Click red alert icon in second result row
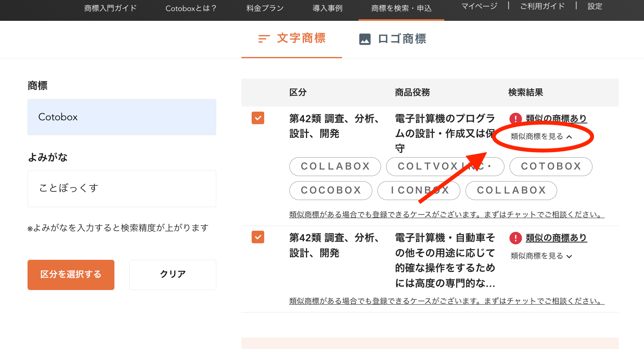The width and height of the screenshot is (644, 349). point(515,238)
